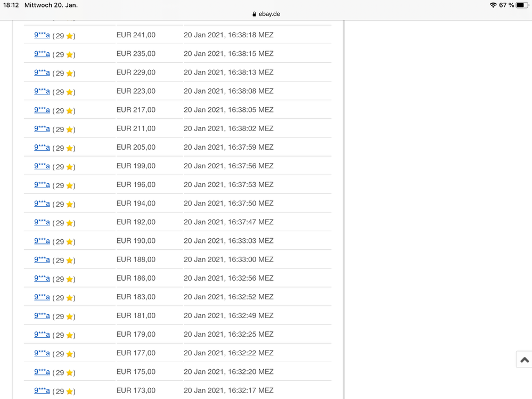This screenshot has height=399, width=532.
Task: Open the bidder link next to EUR 205,00
Action: (x=42, y=147)
